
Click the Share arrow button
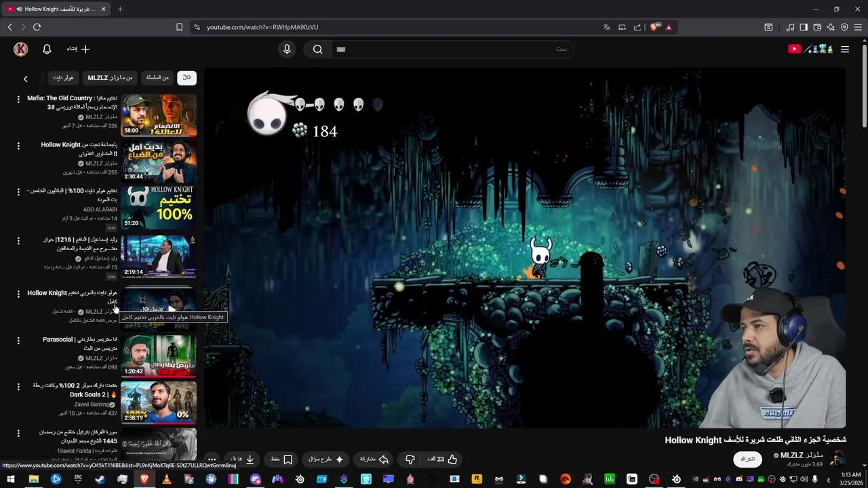point(374,459)
